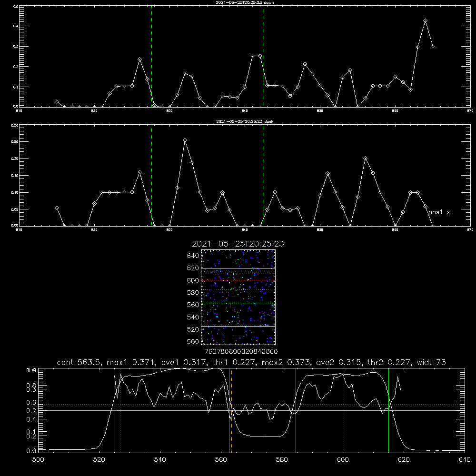Click the orange dashed line in bottom plot
This screenshot has height=476, width=476.
click(x=232, y=410)
